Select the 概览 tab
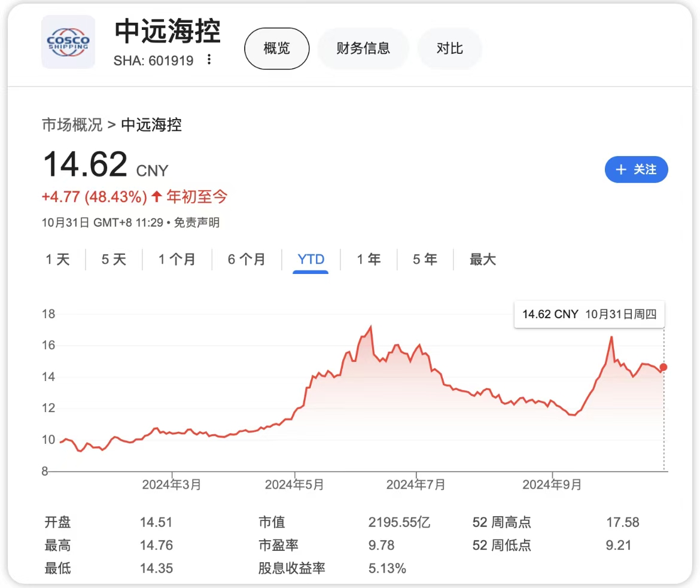The image size is (700, 588). point(277,48)
